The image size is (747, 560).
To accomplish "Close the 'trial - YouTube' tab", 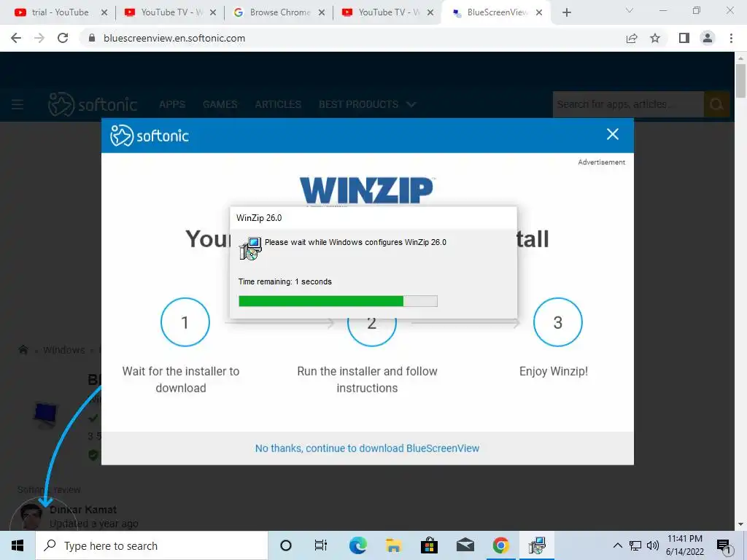I will (x=104, y=12).
